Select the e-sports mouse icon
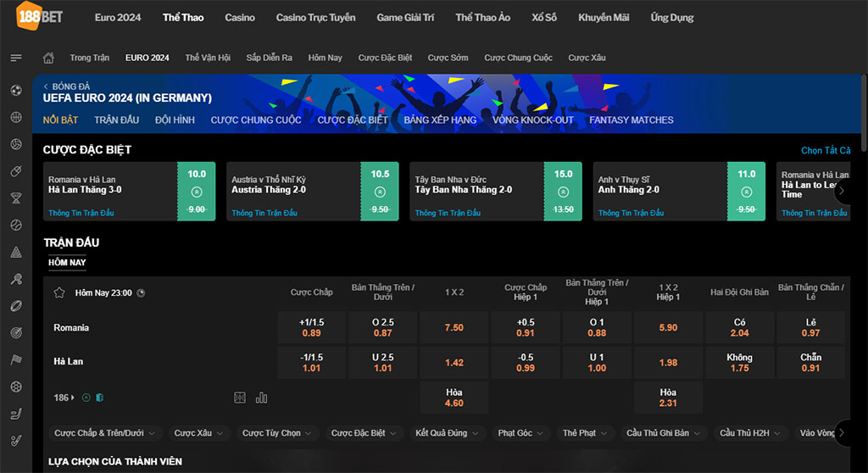This screenshot has height=473, width=868. tap(16, 171)
